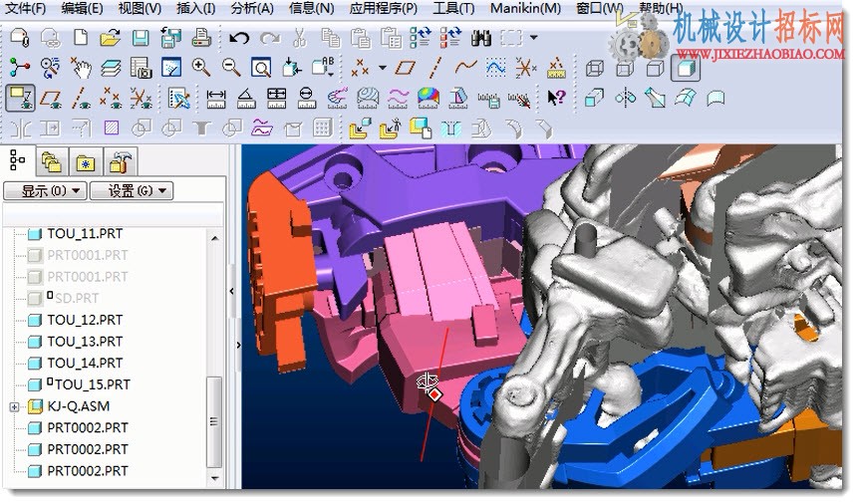Click the undo arrow icon
This screenshot has width=857, height=504.
coord(239,38)
